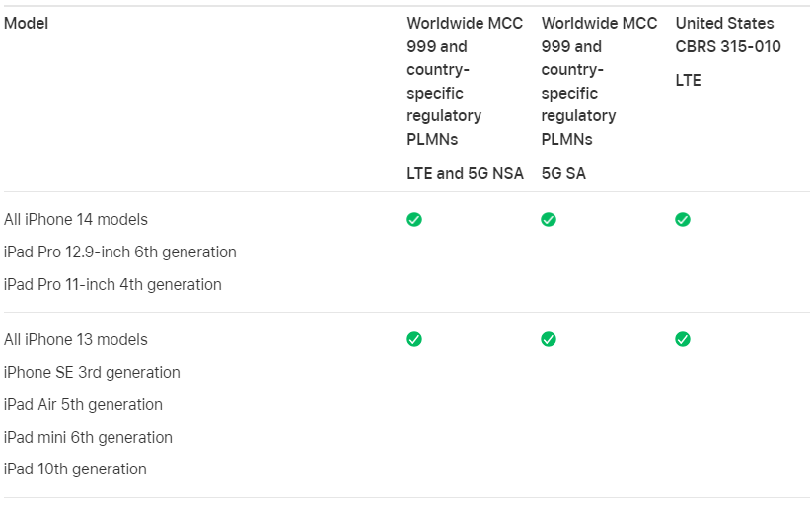
Task: Click iPhone 14 row 5G SA checkmark
Action: coord(549,220)
